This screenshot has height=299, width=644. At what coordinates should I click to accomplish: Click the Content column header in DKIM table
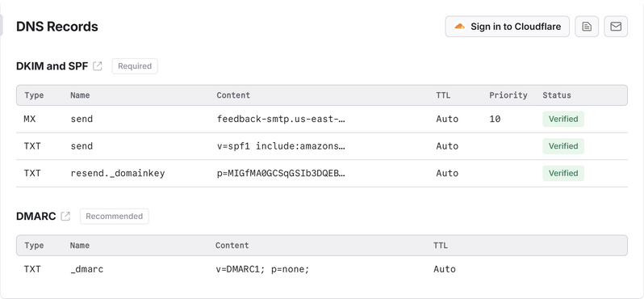(233, 95)
